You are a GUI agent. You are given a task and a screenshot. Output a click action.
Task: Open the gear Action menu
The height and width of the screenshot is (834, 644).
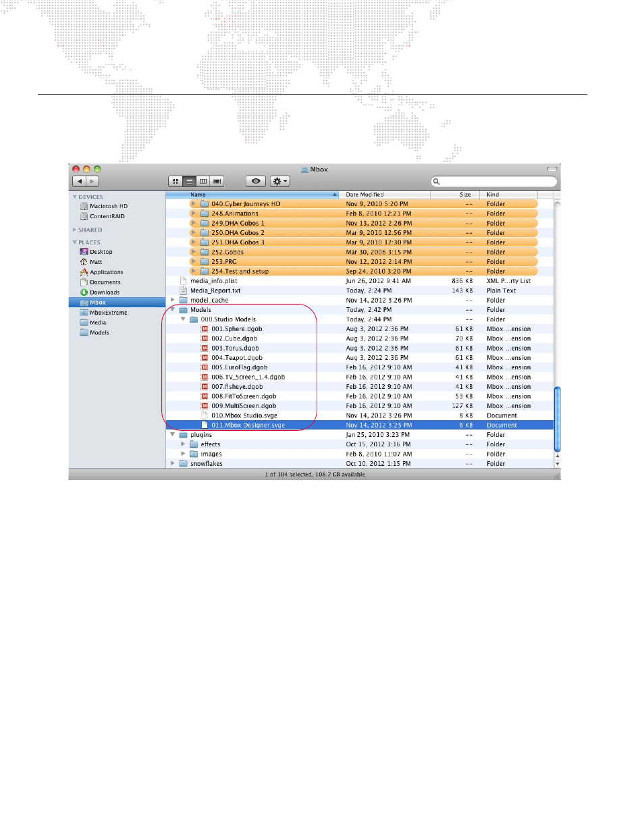tap(280, 181)
